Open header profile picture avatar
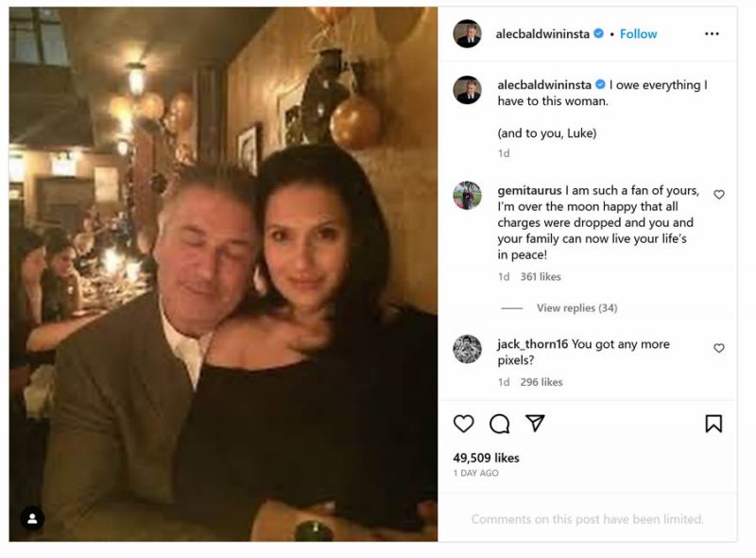The height and width of the screenshot is (558, 756). (x=467, y=34)
